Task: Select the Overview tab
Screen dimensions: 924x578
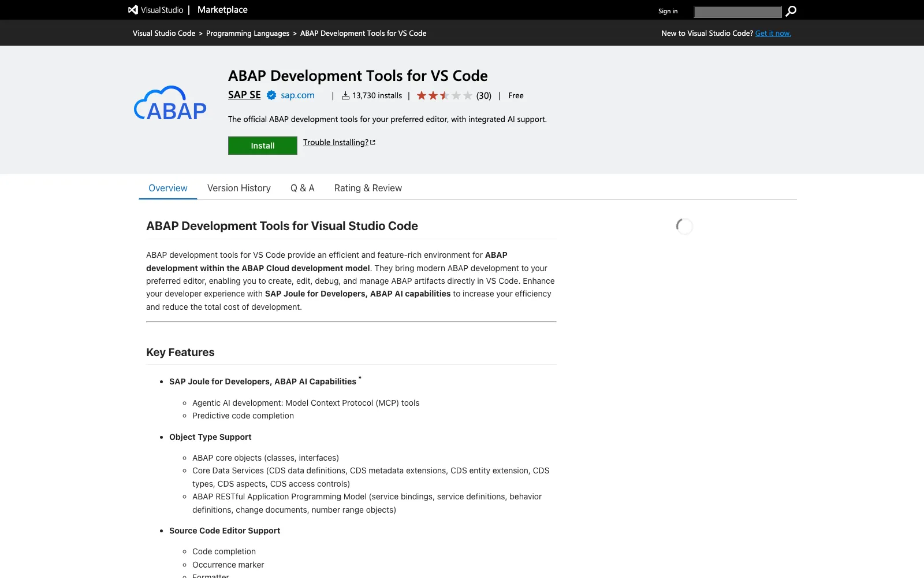Action: click(x=168, y=188)
